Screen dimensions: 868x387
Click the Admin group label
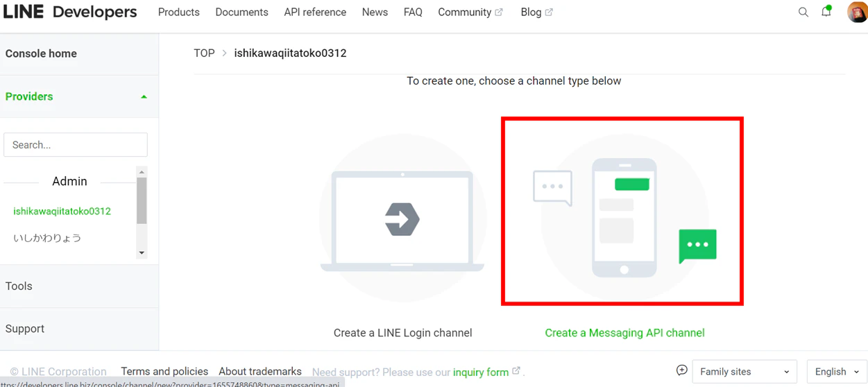pyautogui.click(x=69, y=181)
